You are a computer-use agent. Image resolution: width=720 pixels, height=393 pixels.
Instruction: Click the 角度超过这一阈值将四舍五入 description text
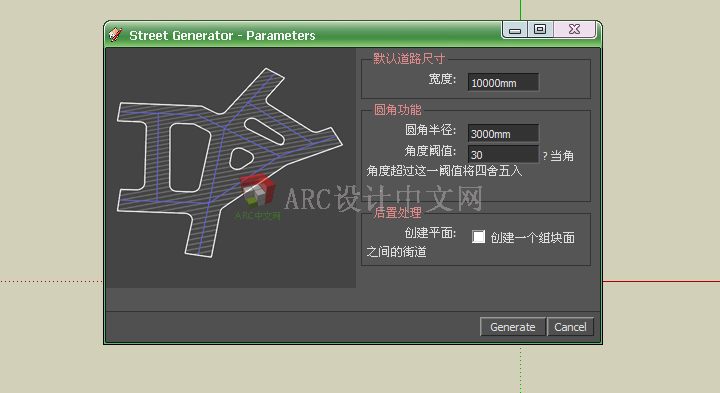point(444,171)
